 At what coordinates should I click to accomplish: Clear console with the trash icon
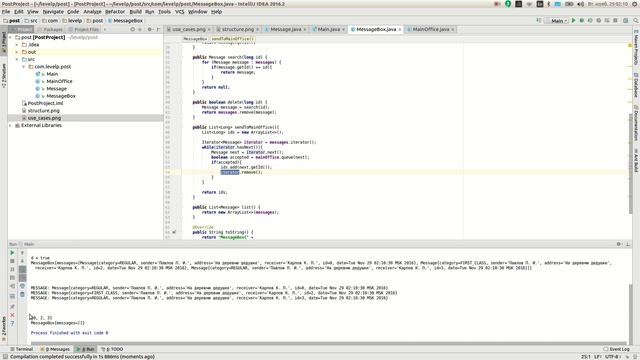point(22,294)
